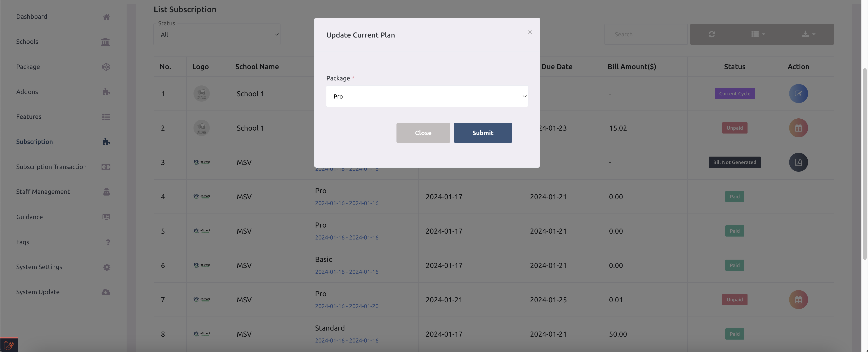This screenshot has width=868, height=352.
Task: Click the calendar action icon on row 2
Action: coord(798,128)
